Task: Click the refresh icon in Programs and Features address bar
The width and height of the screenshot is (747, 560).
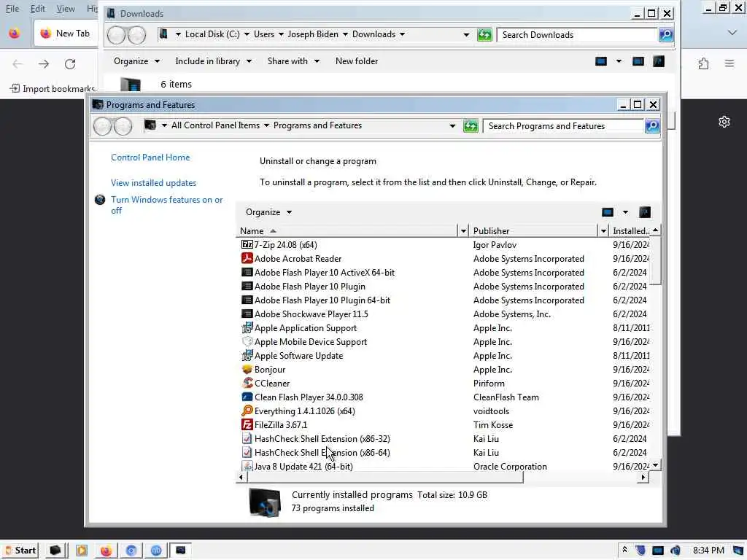Action: point(471,126)
